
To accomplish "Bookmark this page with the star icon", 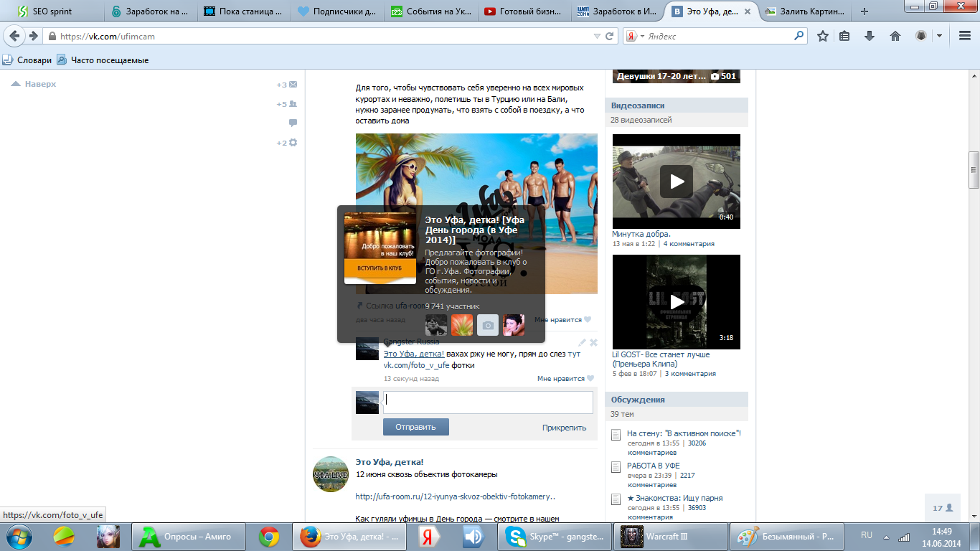I will tap(823, 36).
